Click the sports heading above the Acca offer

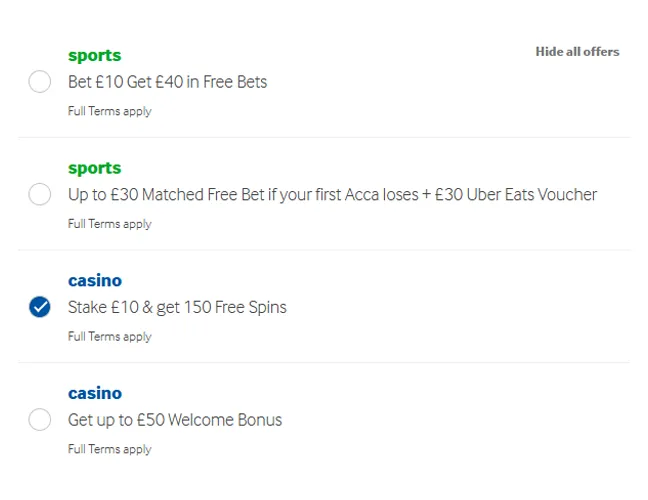click(x=94, y=168)
